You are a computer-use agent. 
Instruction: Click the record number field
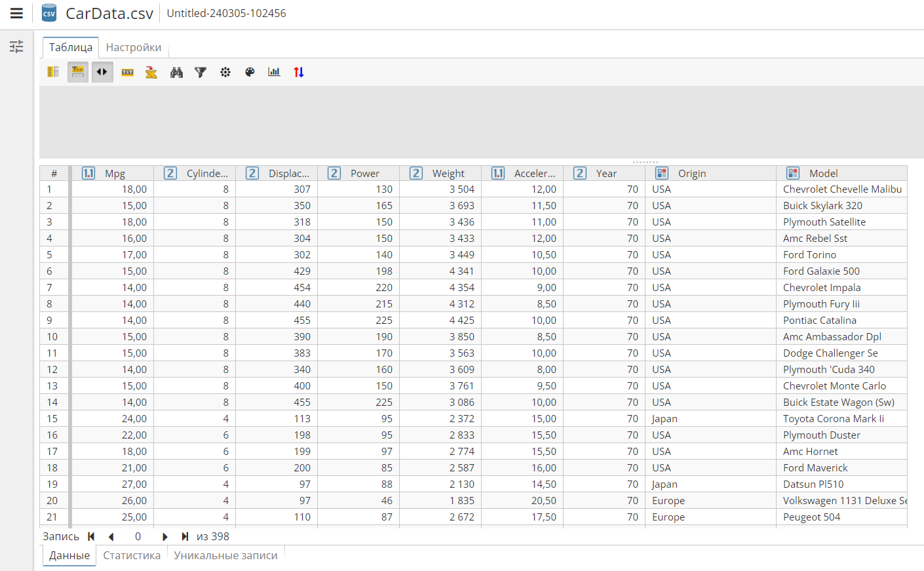coord(138,536)
